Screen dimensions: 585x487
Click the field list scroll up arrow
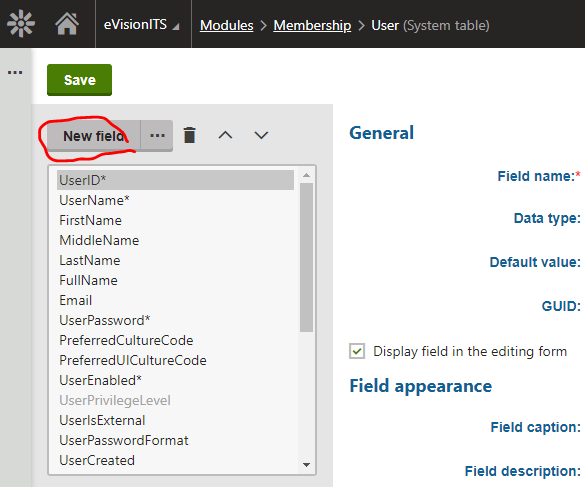[x=307, y=175]
